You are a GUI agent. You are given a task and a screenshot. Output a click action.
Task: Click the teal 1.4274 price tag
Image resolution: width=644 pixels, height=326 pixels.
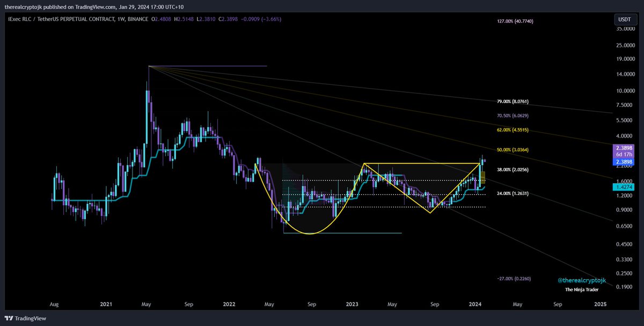click(x=624, y=187)
